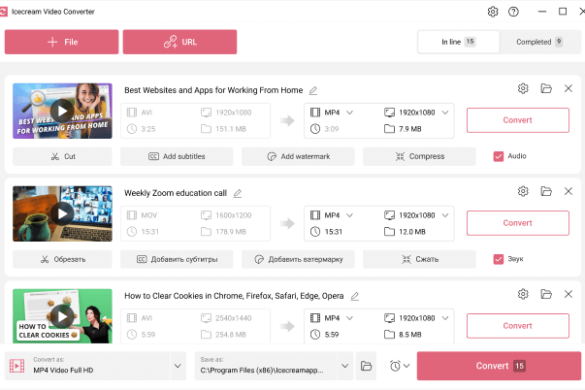Click the 2540x1440 source resolution text
The image size is (585, 390).
coord(233,318)
